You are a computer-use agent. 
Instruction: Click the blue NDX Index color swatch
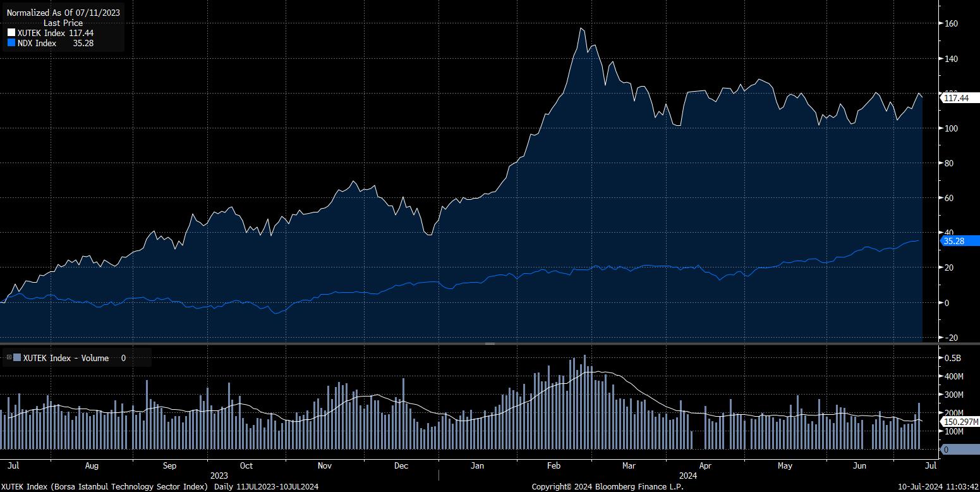tap(11, 43)
